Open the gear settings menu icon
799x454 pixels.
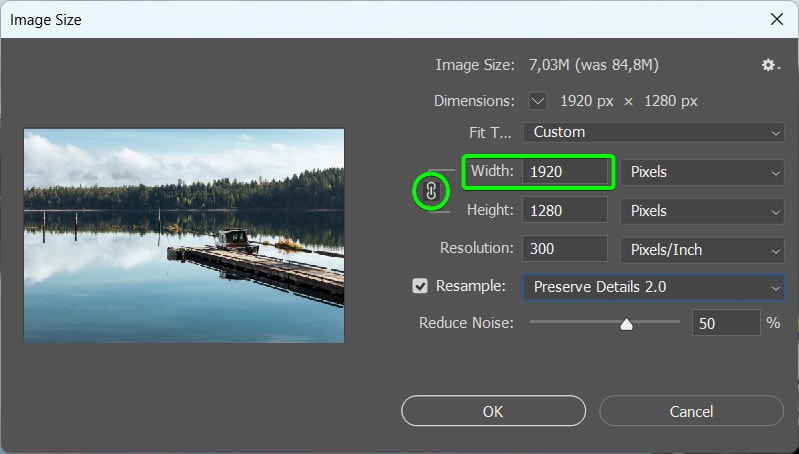[x=770, y=65]
